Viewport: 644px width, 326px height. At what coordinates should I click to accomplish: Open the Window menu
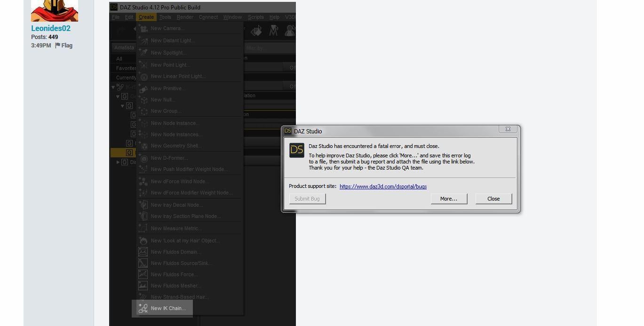pos(232,17)
